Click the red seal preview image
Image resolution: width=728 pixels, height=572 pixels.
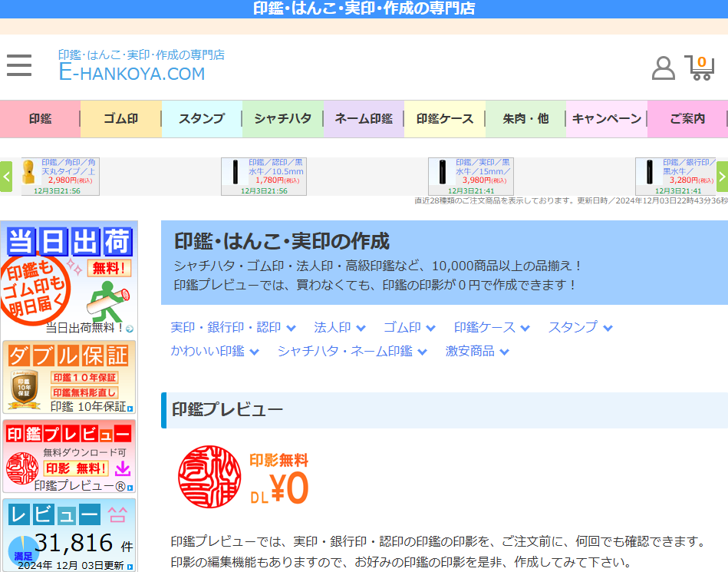(209, 477)
